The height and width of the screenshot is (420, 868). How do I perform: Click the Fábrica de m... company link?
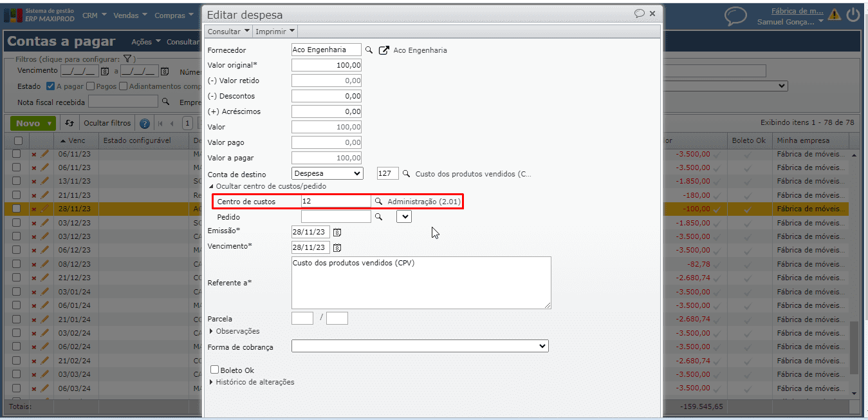pos(797,10)
